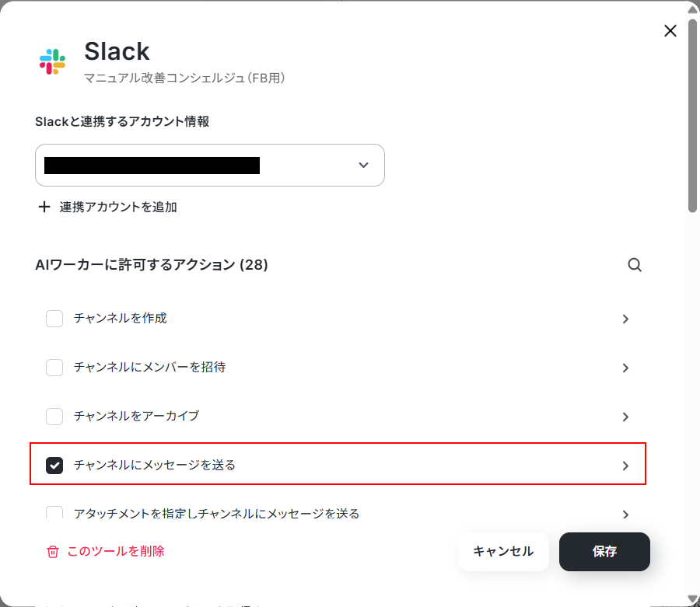
Task: Uncheck チャンネルにメッセージを送る checkbox
Action: tap(54, 466)
